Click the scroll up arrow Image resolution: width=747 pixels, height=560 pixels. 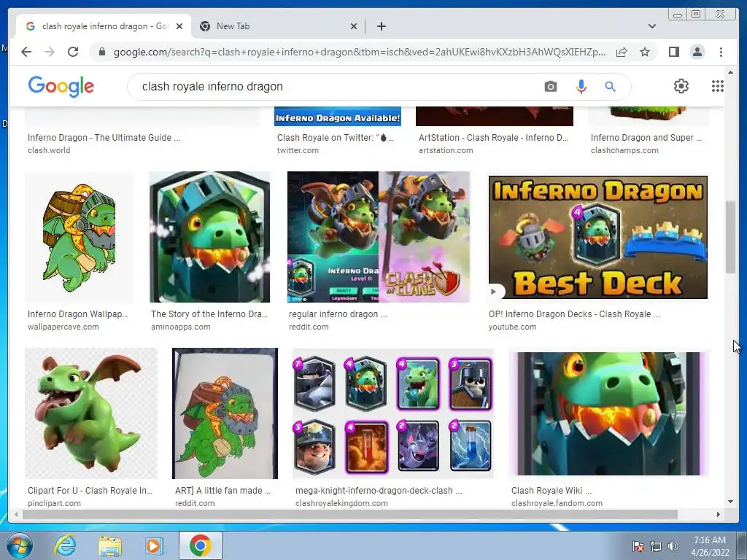click(x=730, y=72)
